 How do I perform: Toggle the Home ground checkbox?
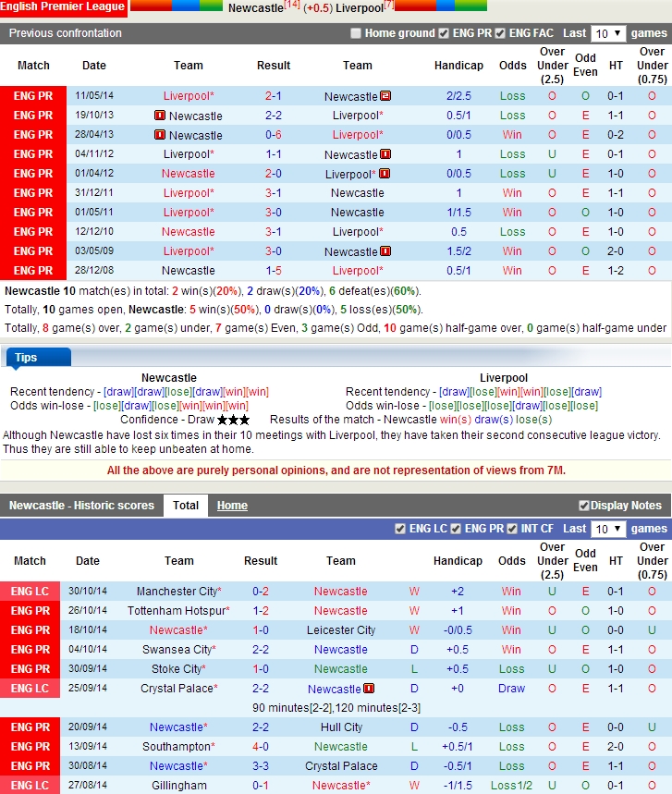pyautogui.click(x=356, y=33)
